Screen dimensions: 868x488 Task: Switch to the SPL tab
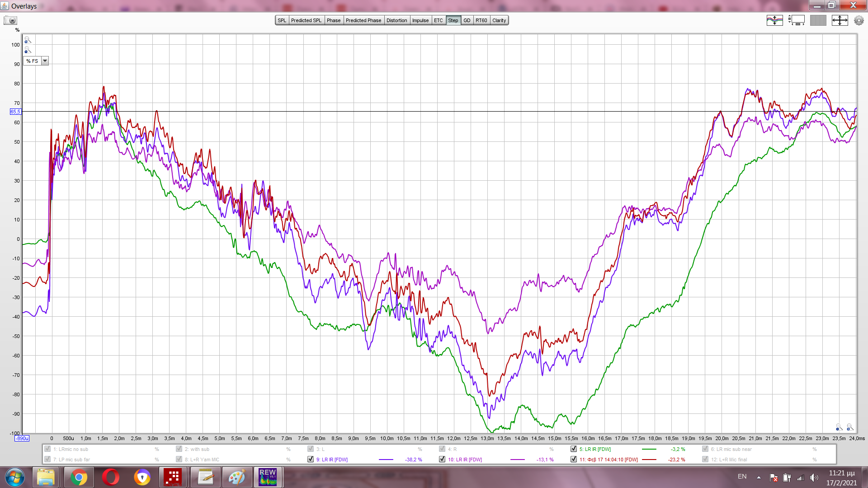(282, 20)
